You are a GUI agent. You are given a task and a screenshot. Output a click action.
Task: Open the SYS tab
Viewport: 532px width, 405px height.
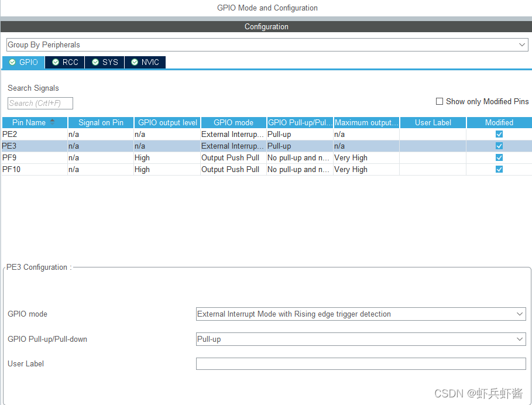[104, 62]
